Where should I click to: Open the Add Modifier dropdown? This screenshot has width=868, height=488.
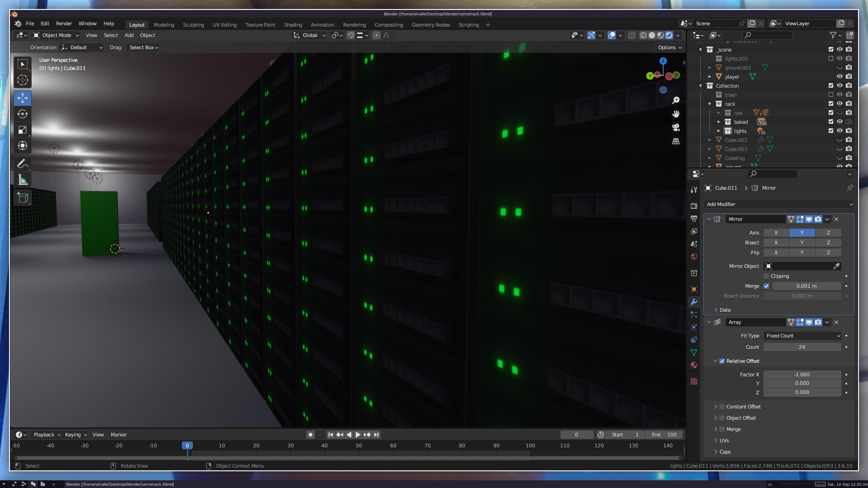pos(779,204)
